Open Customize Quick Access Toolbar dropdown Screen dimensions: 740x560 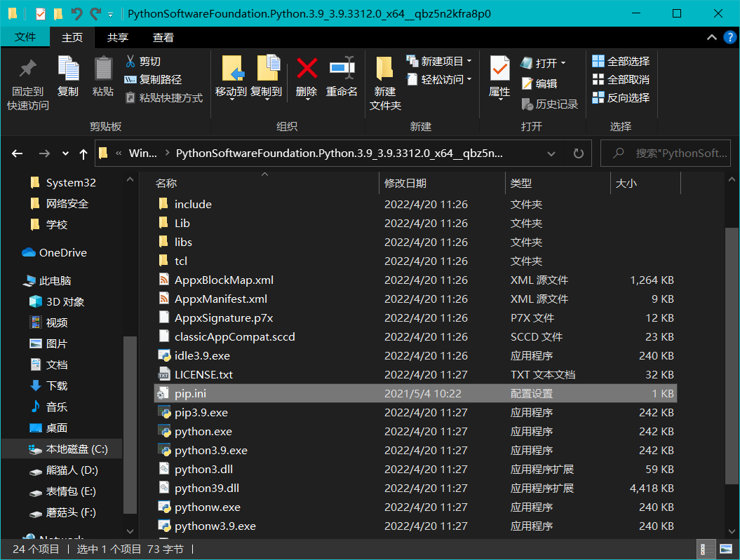coord(110,15)
